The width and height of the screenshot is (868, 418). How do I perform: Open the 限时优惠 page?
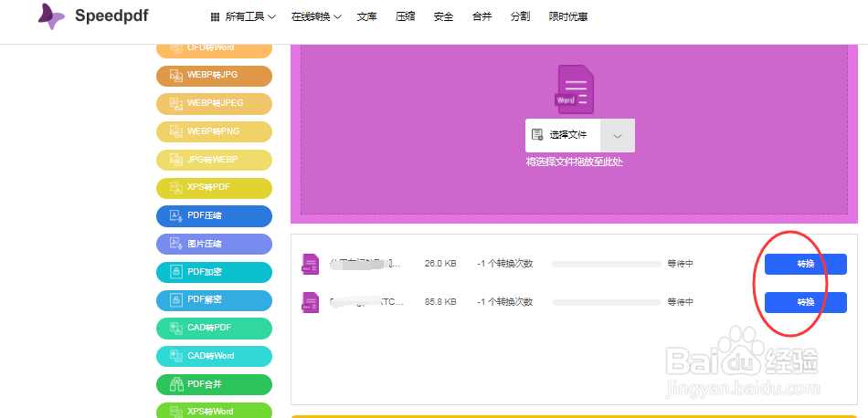(x=568, y=17)
